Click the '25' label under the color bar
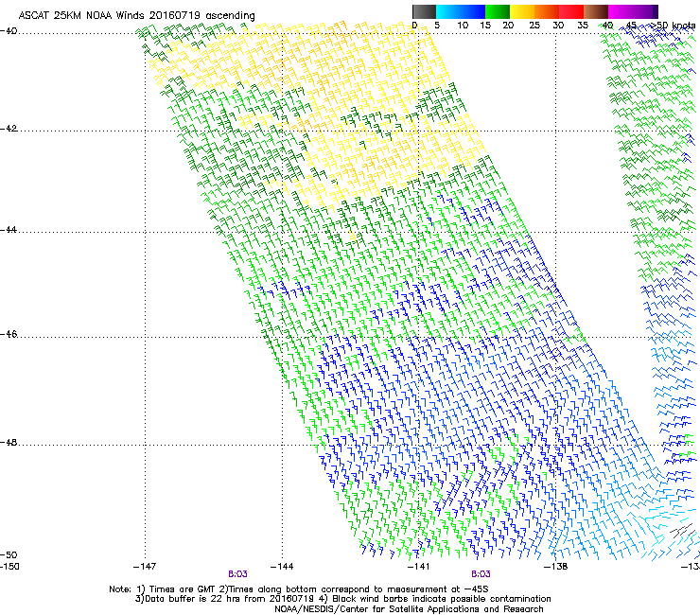 pos(534,26)
